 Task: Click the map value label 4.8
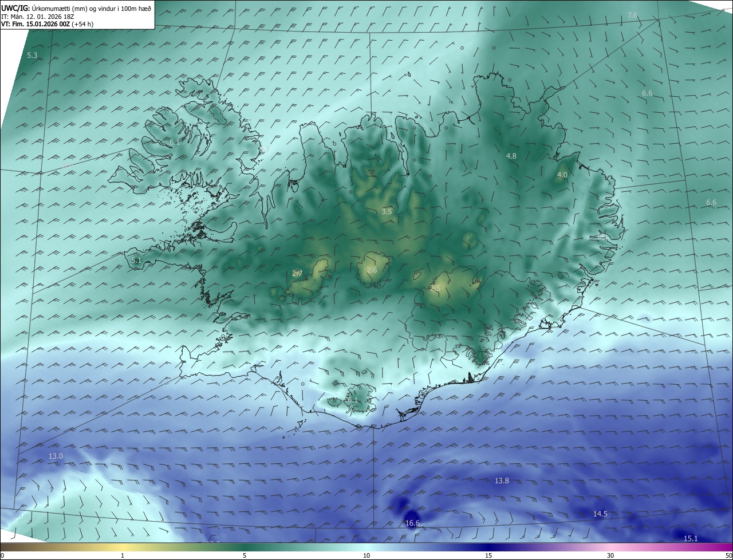coord(511,156)
